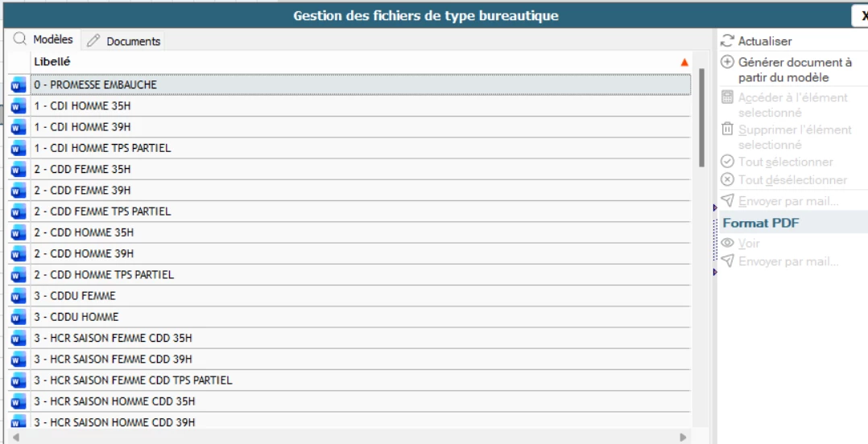Click Word icon beside 3 - CDDU HOMME
The image size is (868, 444).
[18, 317]
